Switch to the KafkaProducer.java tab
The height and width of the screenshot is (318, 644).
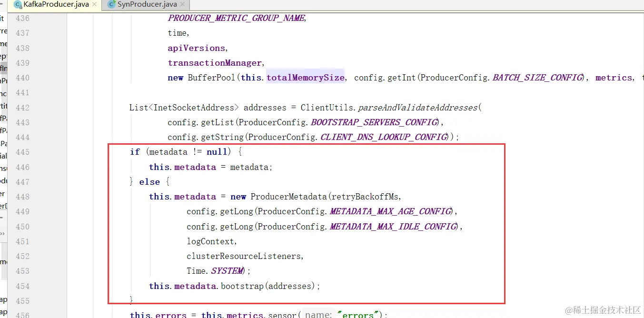point(56,5)
